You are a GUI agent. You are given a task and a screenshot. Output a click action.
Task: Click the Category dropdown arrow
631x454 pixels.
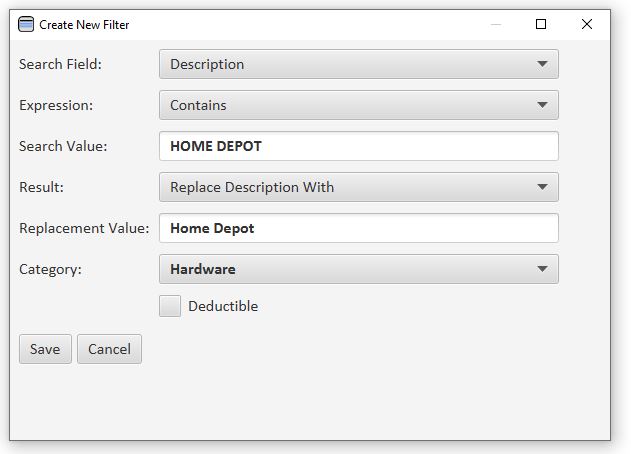(542, 269)
